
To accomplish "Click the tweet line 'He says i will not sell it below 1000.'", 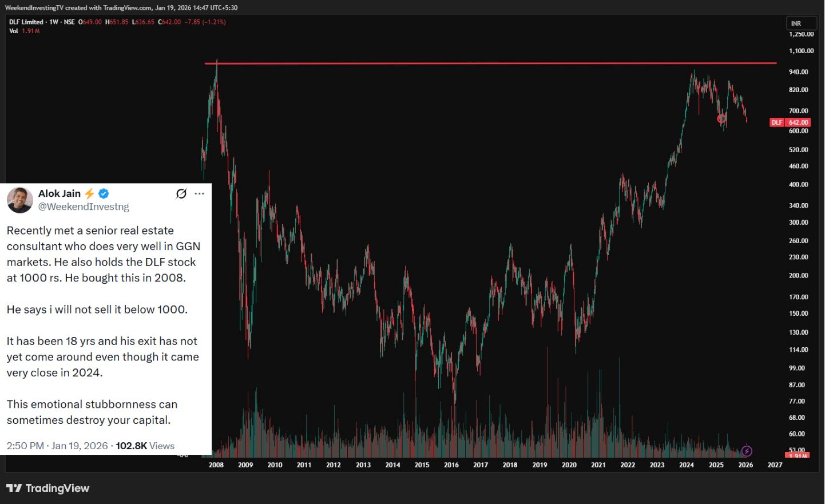I will [x=97, y=309].
